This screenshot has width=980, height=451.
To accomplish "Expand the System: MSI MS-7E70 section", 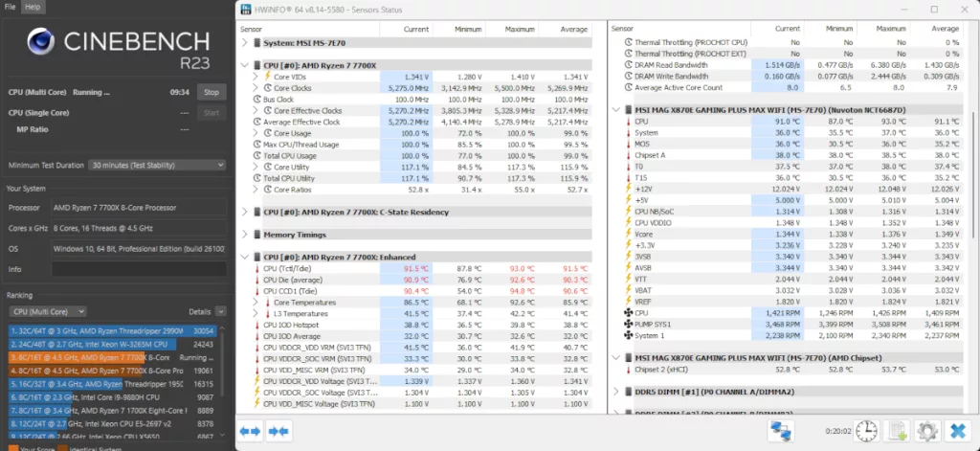I will (244, 43).
